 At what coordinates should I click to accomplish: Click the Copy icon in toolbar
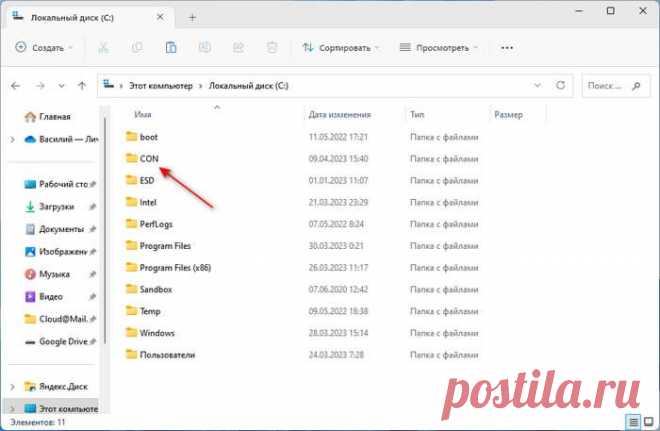(x=137, y=48)
